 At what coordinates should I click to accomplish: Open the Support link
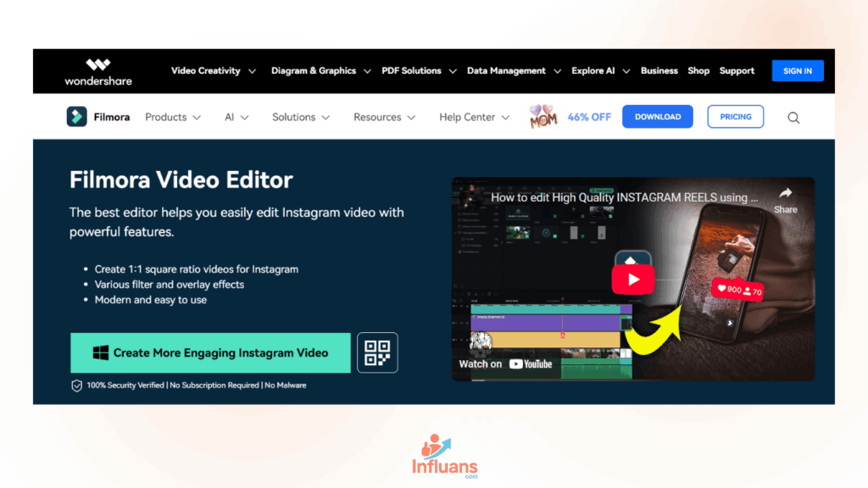click(x=737, y=71)
